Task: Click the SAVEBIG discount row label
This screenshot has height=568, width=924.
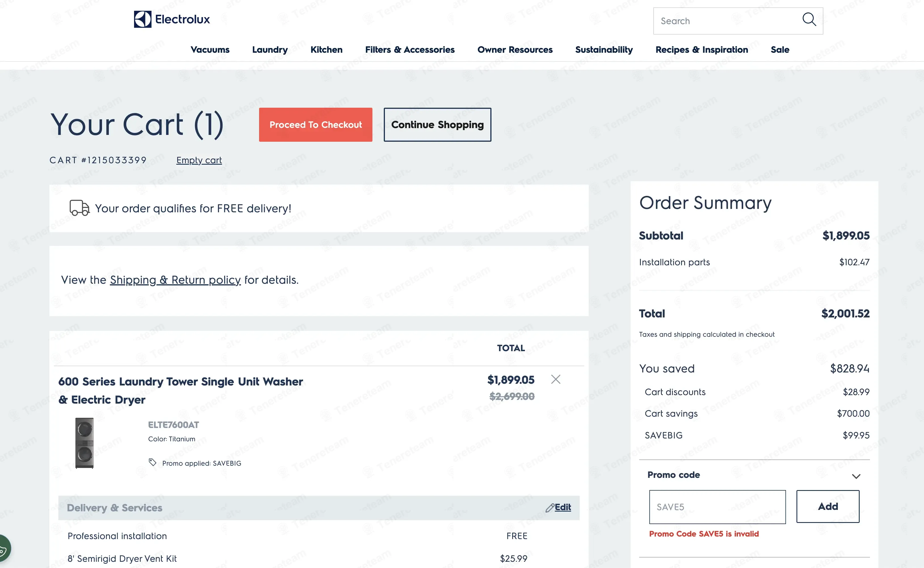Action: (663, 435)
